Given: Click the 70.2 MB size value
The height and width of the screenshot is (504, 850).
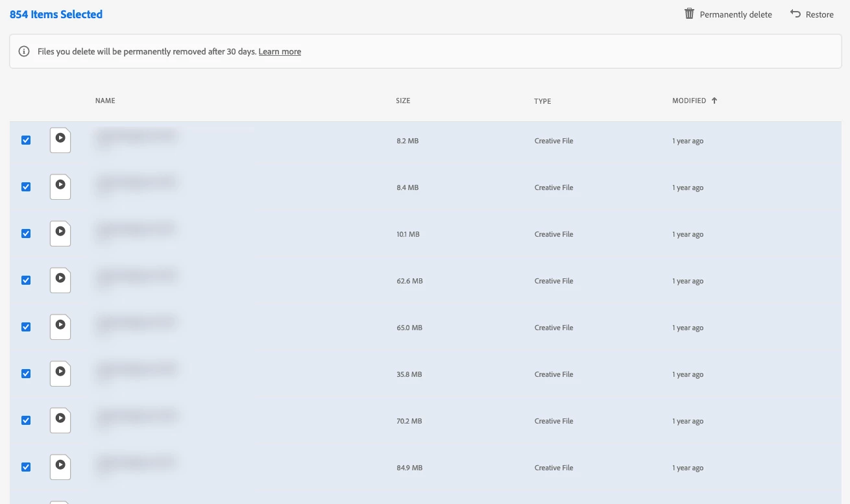Looking at the screenshot, I should [409, 421].
